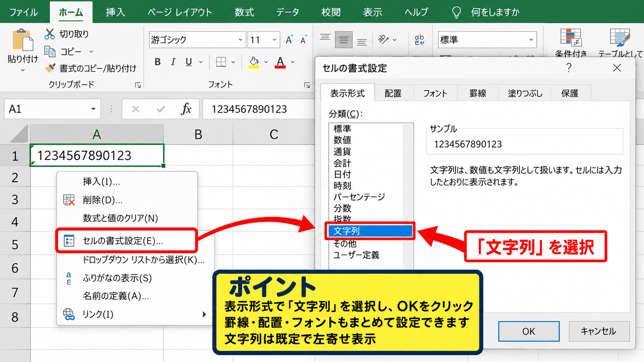Click the middle-align icon in the ribbon
Screen dimensions: 644x362
pos(344,40)
